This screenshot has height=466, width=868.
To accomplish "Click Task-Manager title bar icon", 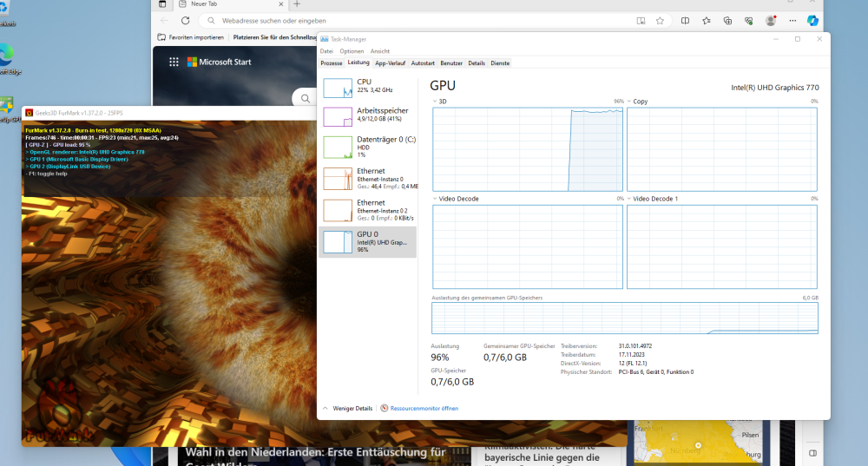I will click(325, 39).
